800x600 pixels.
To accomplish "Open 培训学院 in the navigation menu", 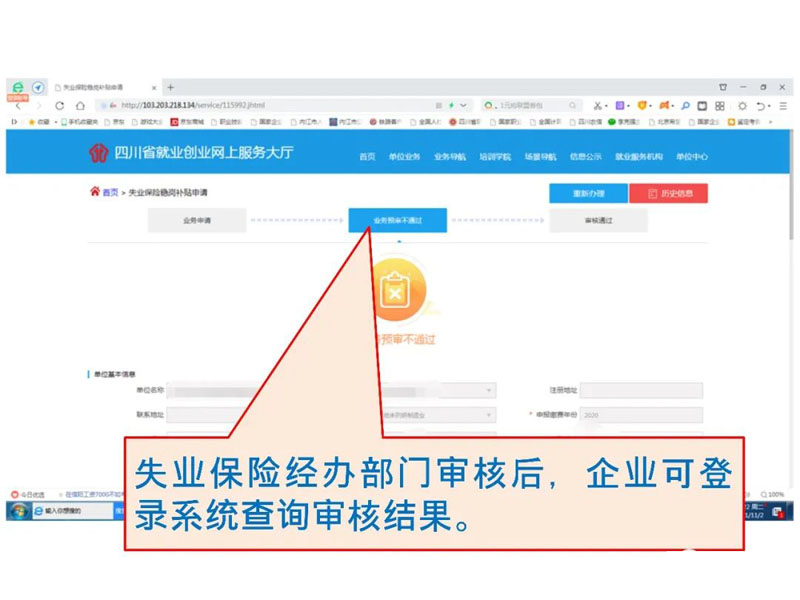I will pyautogui.click(x=494, y=157).
